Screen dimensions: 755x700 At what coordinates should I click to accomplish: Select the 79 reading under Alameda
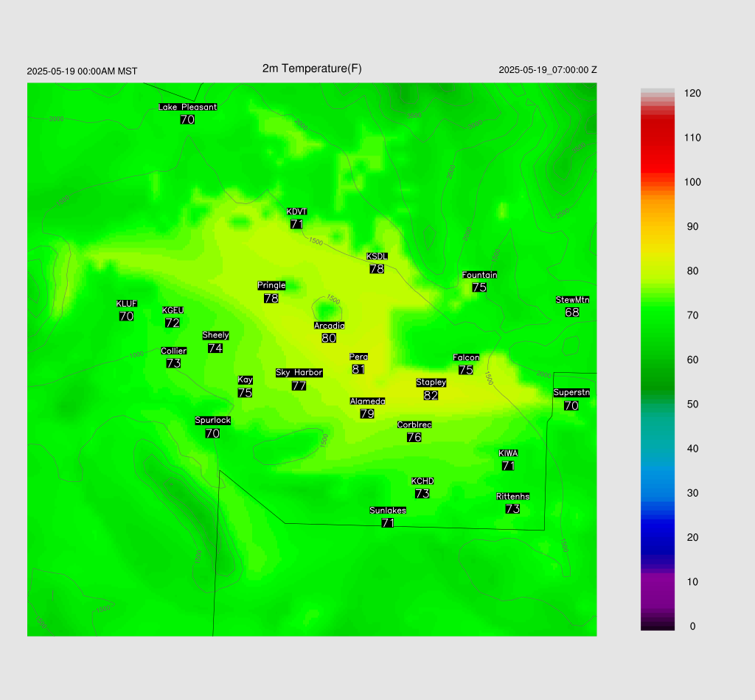[x=367, y=414]
